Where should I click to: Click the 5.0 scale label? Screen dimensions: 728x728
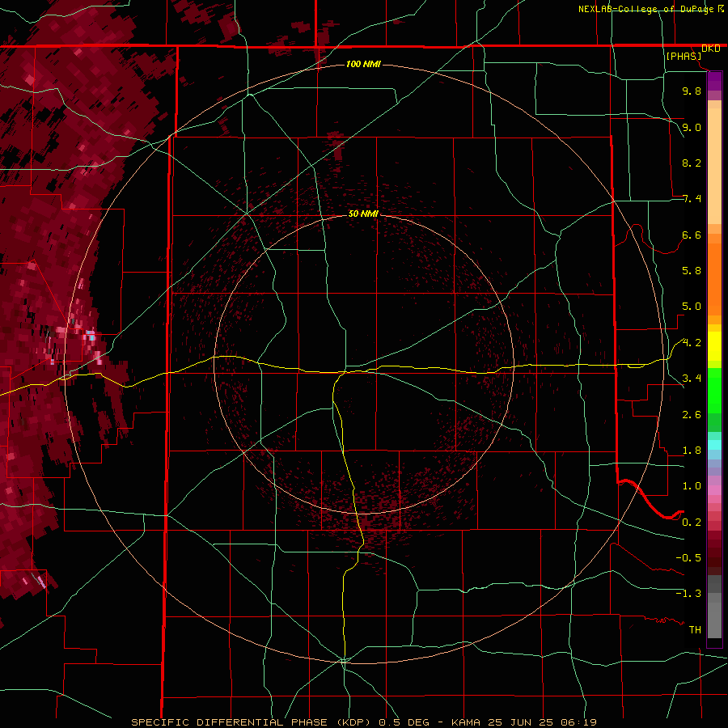tap(692, 307)
